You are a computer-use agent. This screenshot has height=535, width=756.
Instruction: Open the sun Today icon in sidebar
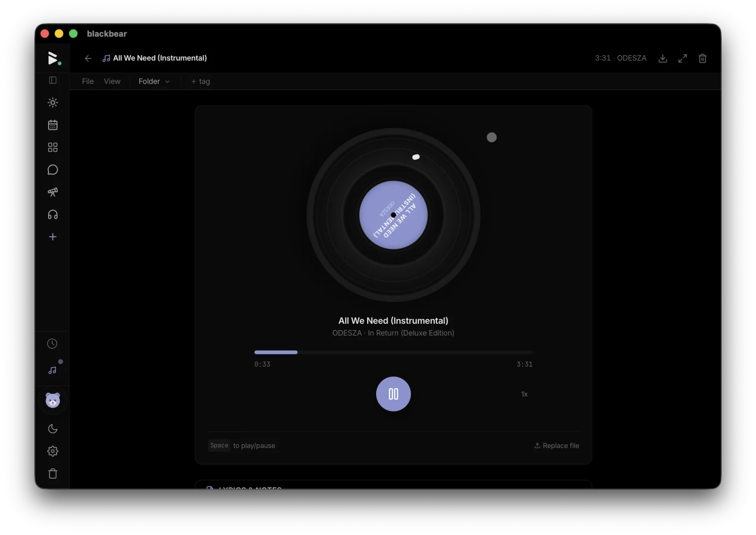[x=53, y=103]
